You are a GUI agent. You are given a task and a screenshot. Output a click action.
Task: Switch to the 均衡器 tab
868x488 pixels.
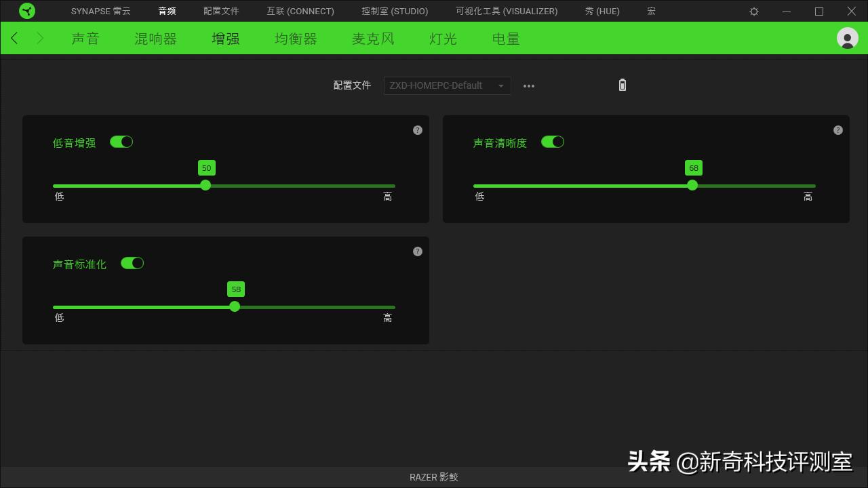pos(295,39)
